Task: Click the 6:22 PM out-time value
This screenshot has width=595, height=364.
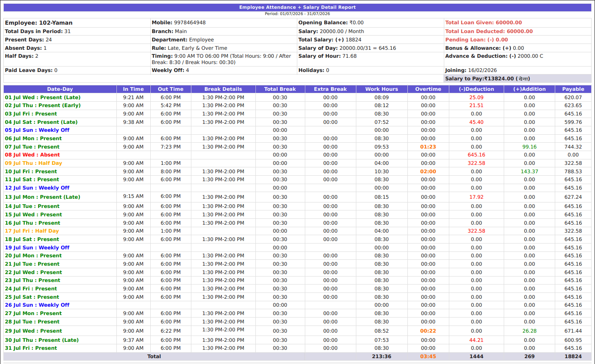Action: 170,331
